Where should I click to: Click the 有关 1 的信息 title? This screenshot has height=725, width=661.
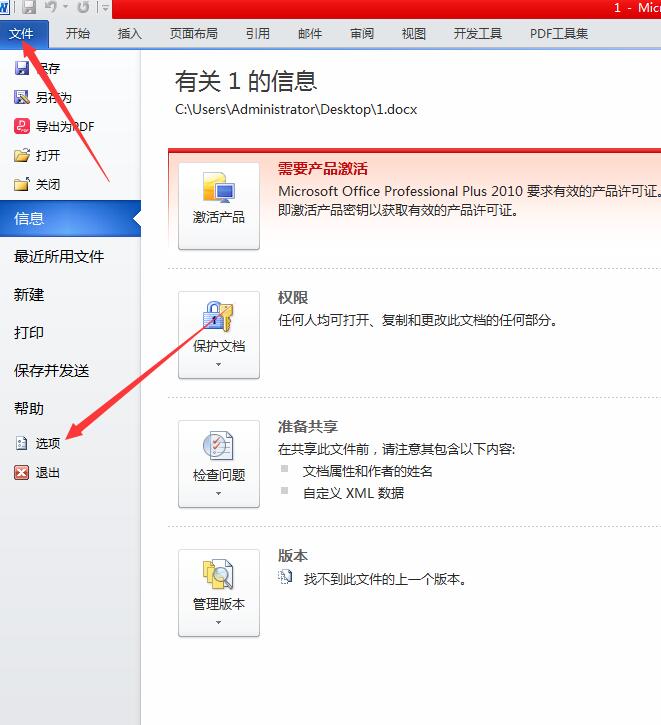point(246,81)
